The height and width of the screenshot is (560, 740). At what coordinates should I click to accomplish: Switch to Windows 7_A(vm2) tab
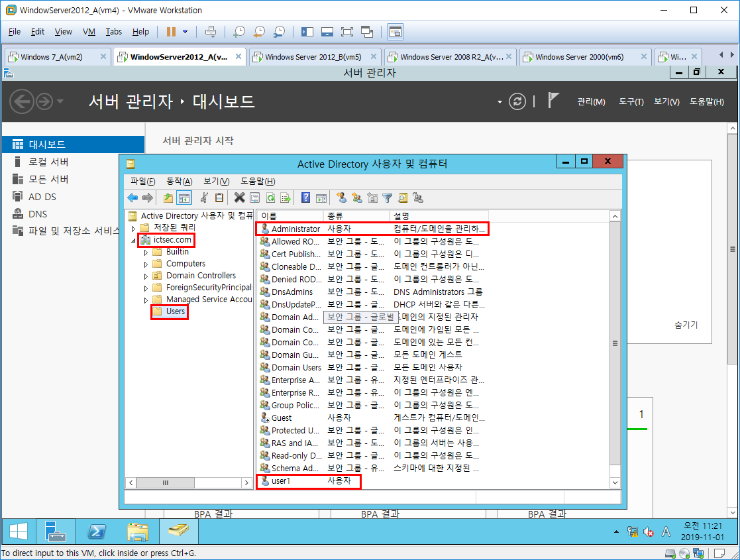pos(56,56)
